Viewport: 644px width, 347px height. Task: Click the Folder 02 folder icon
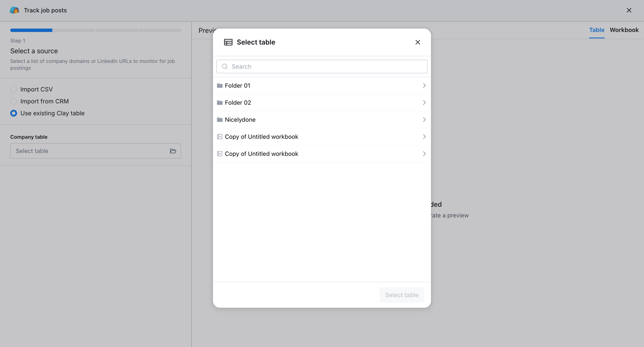pos(220,103)
